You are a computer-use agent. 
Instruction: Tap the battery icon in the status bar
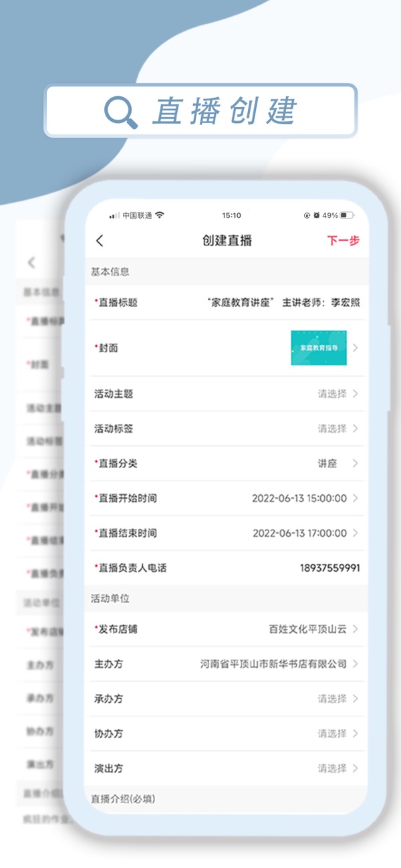347,215
